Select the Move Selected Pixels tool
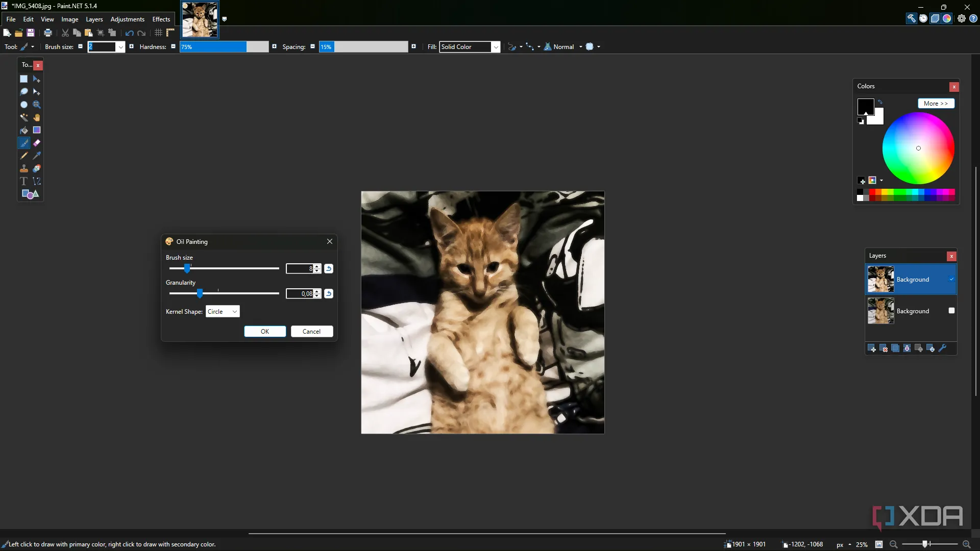This screenshot has height=551, width=980. (37, 79)
